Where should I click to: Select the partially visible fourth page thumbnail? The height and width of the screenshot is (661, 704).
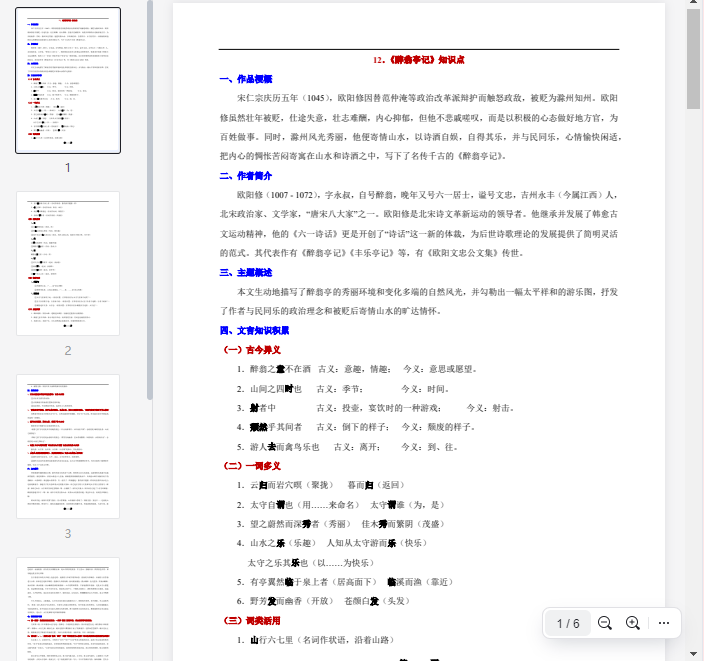coord(68,610)
